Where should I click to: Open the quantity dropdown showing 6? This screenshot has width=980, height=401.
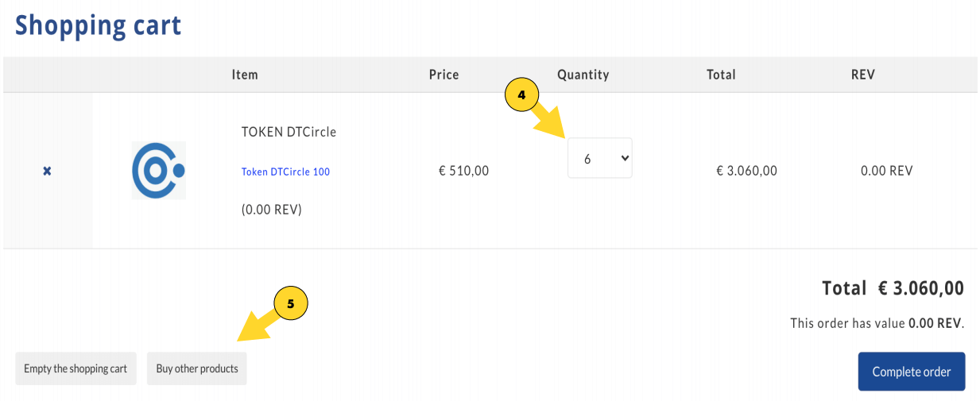600,158
